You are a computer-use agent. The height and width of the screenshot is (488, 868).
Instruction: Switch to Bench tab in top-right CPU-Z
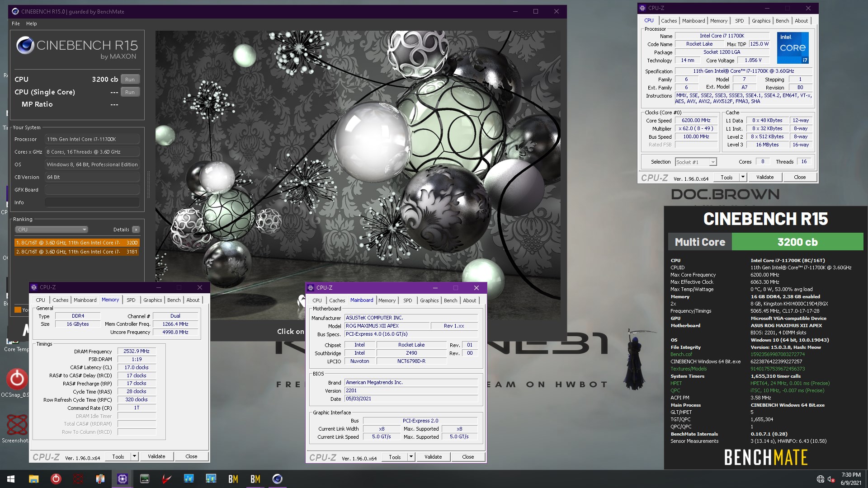coord(782,21)
